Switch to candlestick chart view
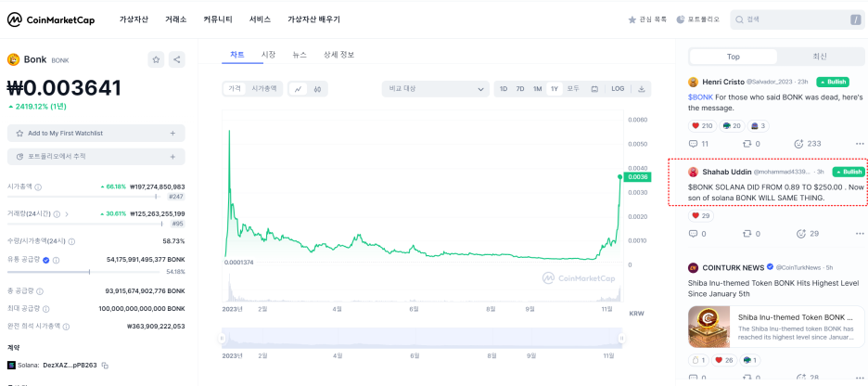868x386 pixels. pyautogui.click(x=318, y=88)
